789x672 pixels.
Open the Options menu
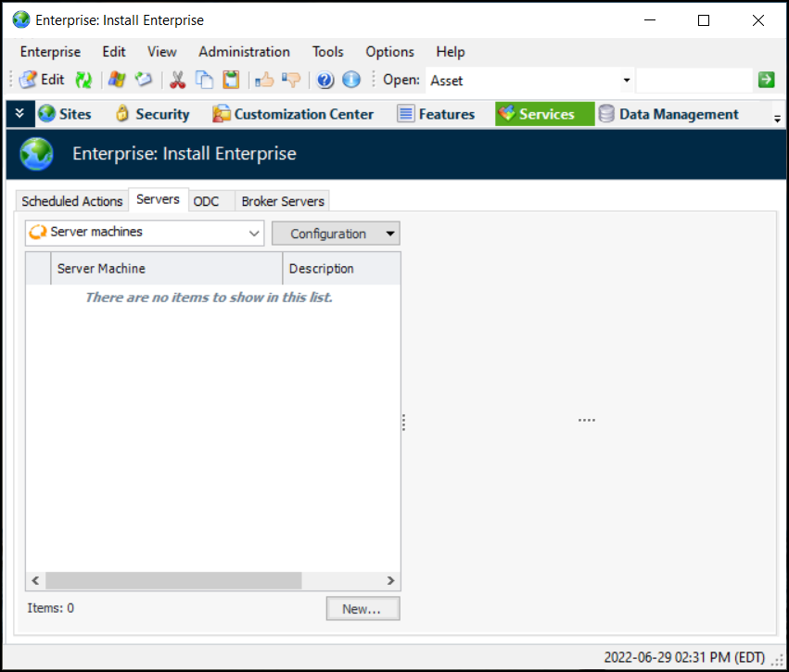point(390,52)
